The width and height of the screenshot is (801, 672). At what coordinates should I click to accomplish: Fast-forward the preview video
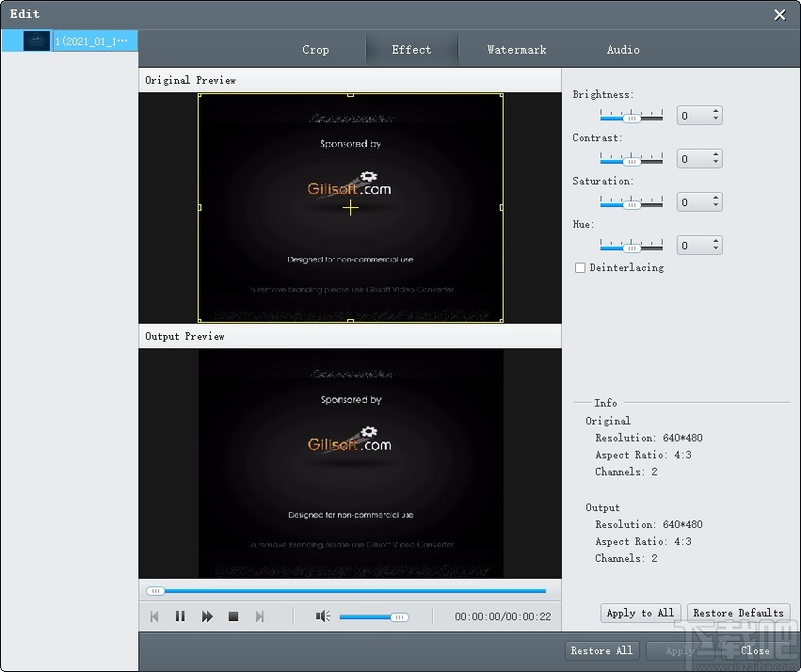click(207, 616)
